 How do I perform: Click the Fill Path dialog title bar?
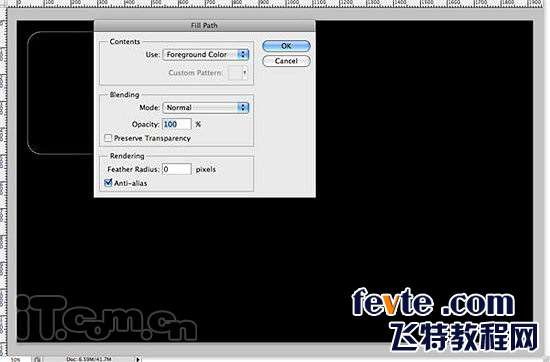pyautogui.click(x=204, y=26)
